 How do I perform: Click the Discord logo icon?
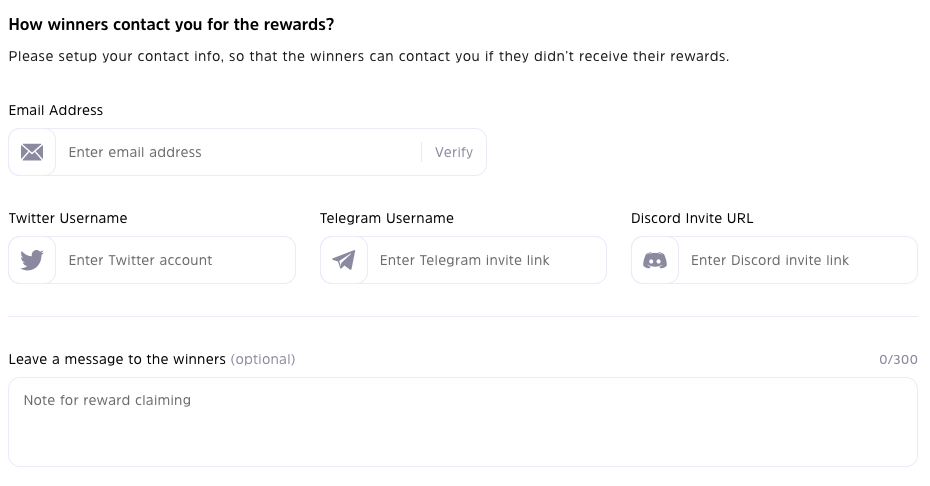tap(655, 260)
